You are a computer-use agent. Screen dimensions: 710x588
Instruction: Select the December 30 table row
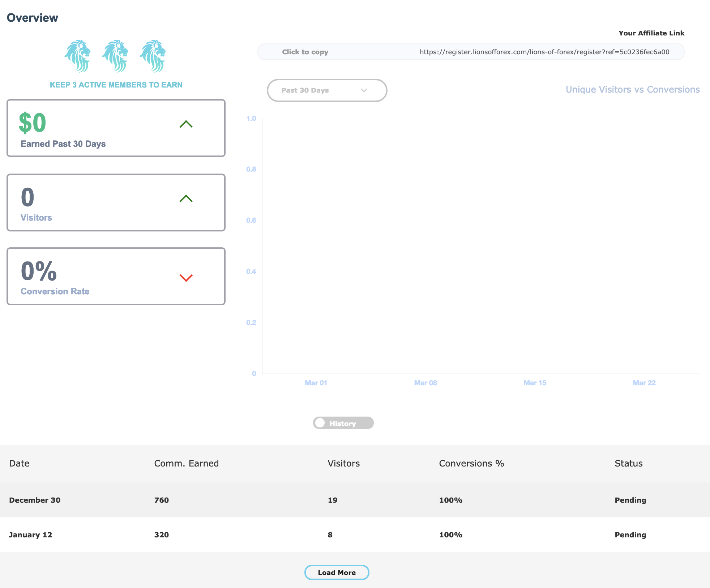35,500
